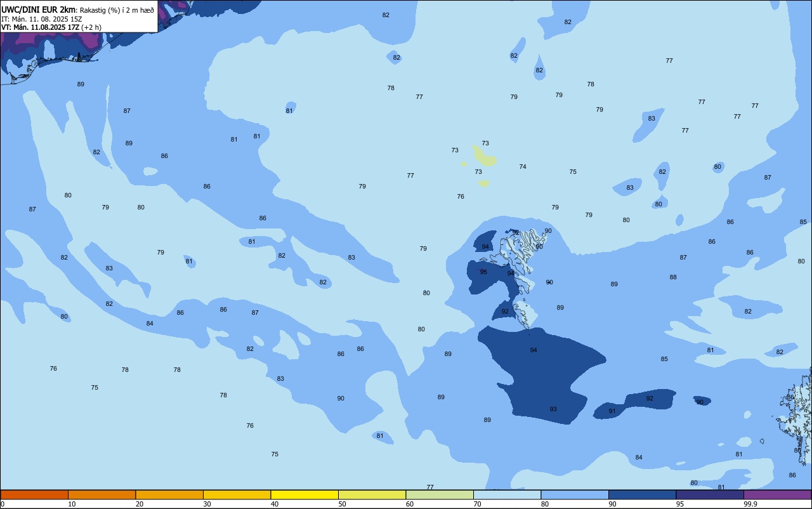Select the purple legend swatch above 99.9
812x509 pixels.
click(777, 494)
